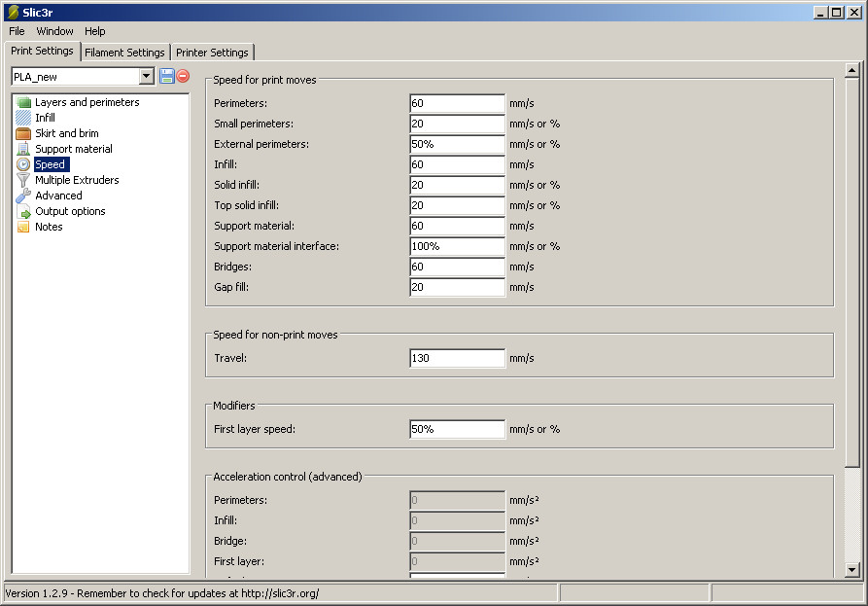Switch to the Printer Settings tab
Image resolution: width=868 pixels, height=606 pixels.
pos(212,53)
